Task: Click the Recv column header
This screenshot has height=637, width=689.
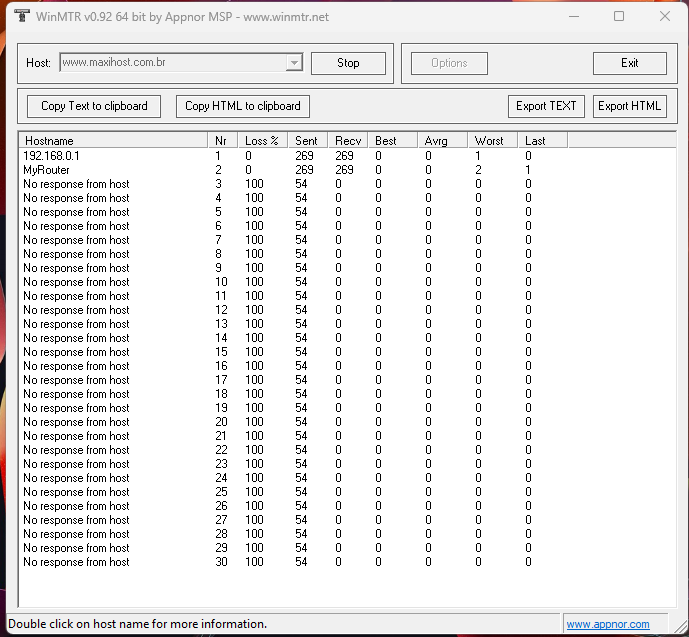Action: [x=348, y=141]
